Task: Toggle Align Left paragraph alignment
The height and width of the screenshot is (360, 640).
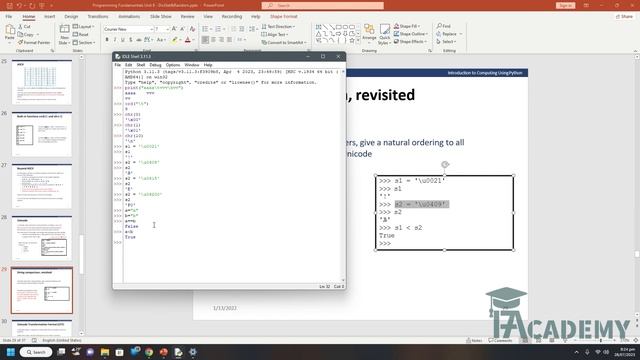Action: (x=205, y=40)
